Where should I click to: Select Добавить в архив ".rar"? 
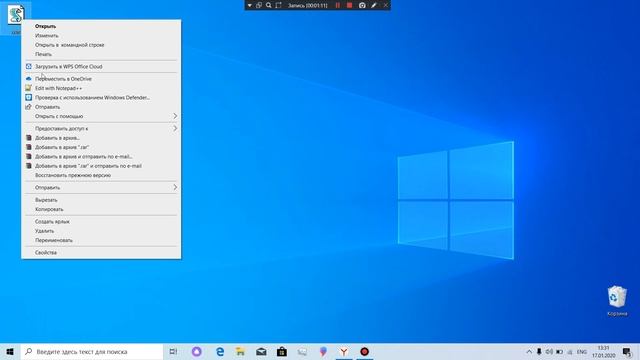pos(101,147)
